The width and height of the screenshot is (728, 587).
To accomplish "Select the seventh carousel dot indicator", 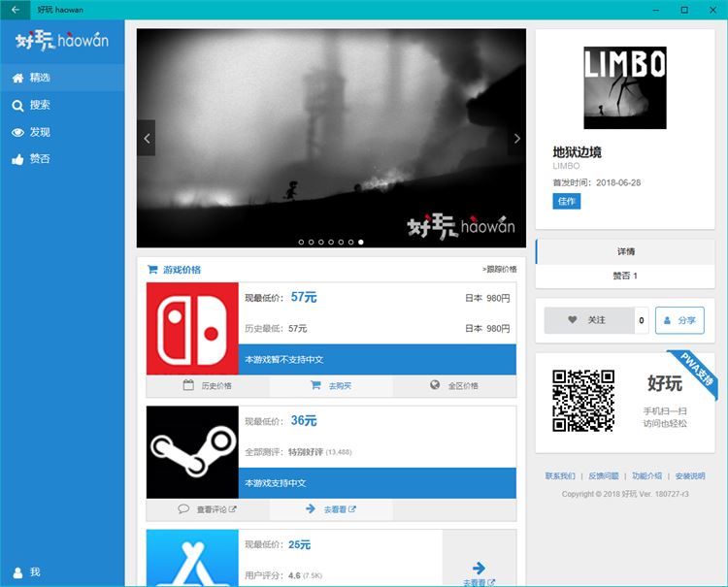I will point(361,242).
